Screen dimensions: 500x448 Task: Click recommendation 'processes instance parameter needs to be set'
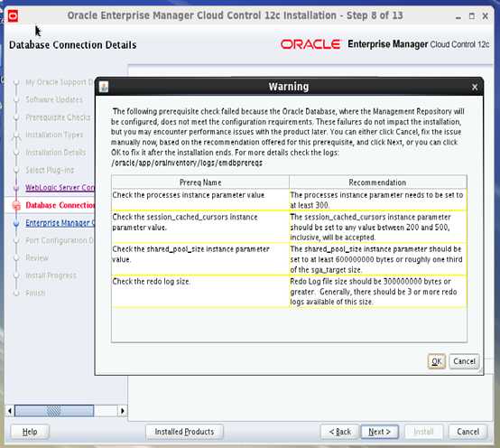coord(377,201)
